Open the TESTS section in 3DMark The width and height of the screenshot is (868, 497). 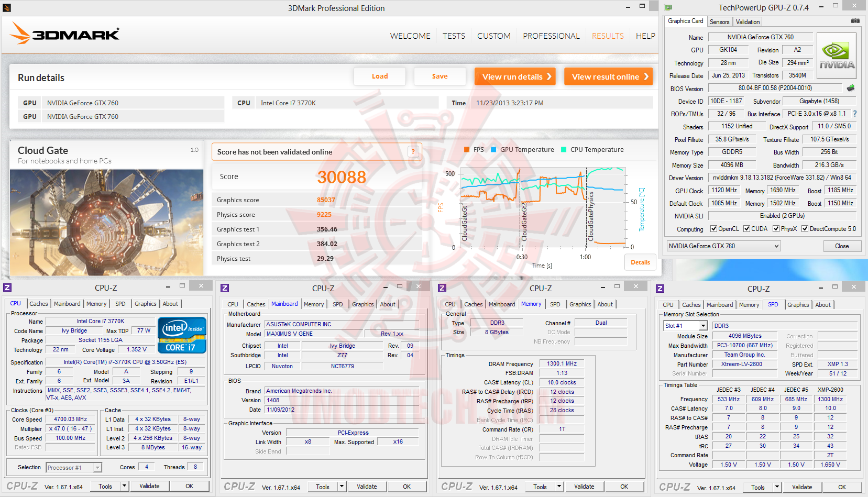click(x=454, y=36)
